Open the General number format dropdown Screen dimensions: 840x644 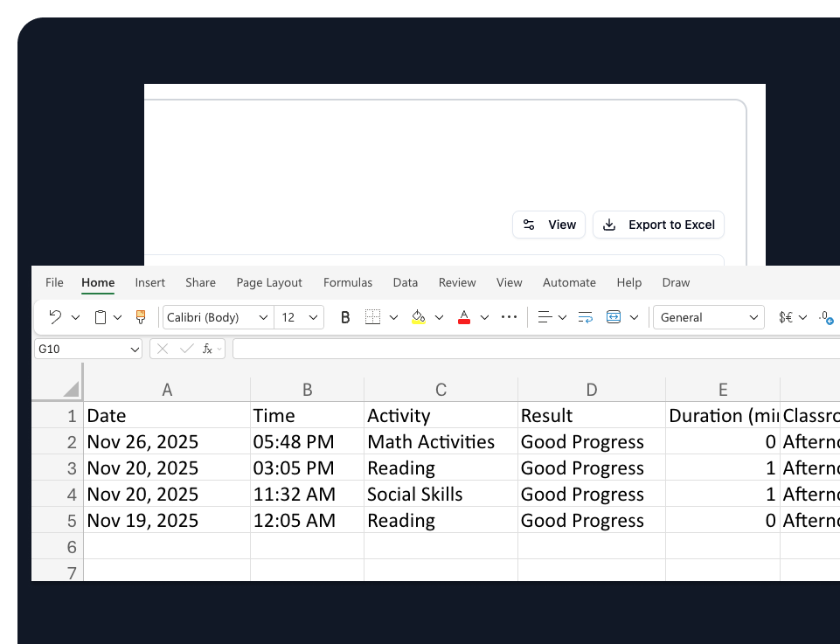click(x=708, y=317)
